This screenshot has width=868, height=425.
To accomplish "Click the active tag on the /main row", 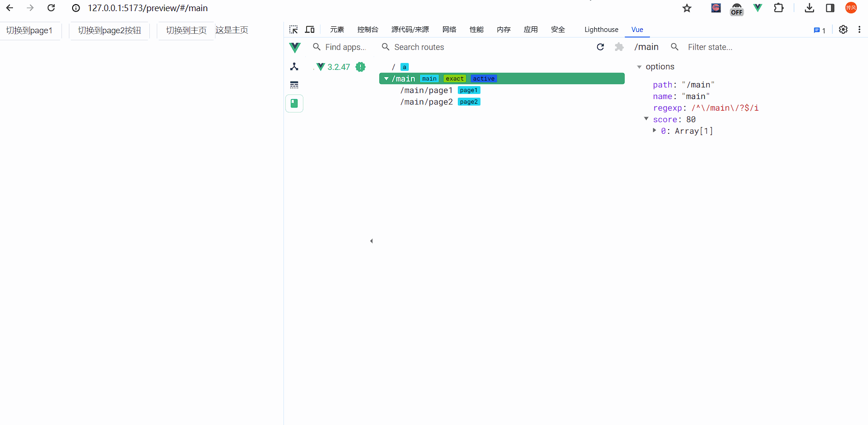I will 484,79.
